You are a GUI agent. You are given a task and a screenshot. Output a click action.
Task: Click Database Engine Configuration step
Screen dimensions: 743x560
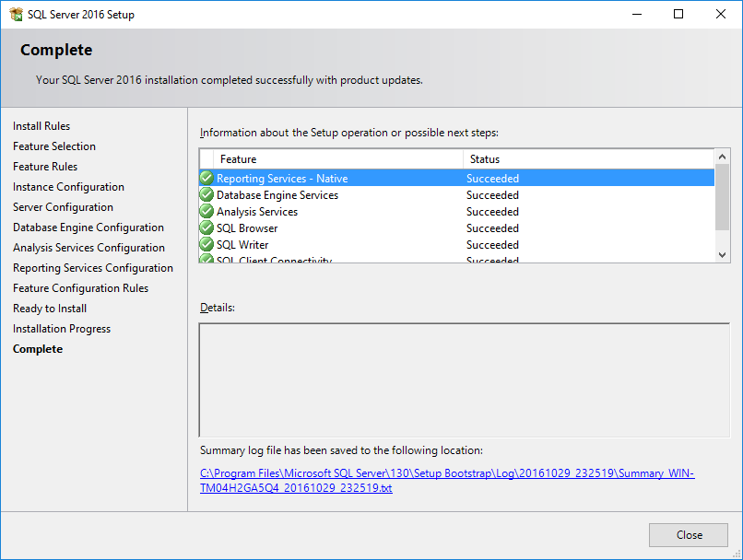88,227
